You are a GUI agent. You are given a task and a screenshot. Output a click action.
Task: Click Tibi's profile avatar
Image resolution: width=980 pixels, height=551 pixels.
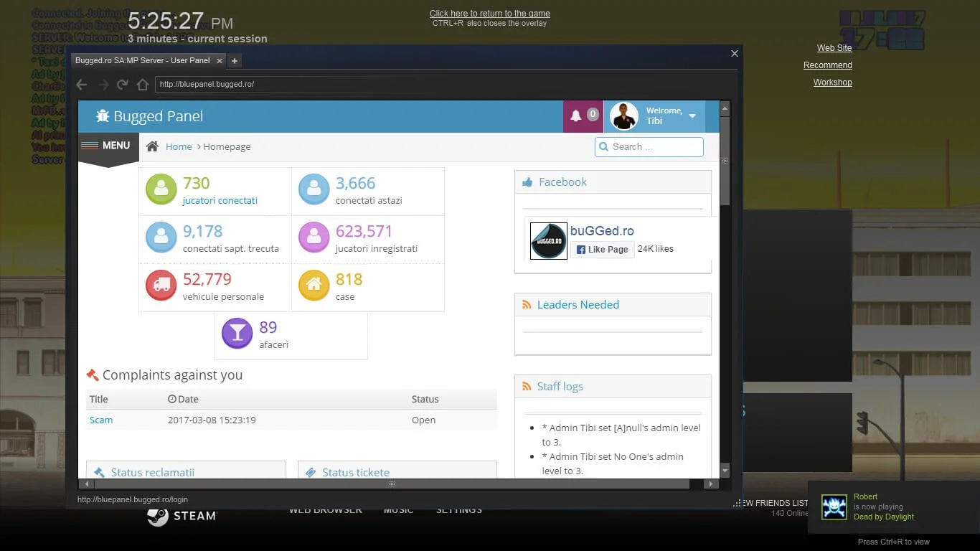(623, 116)
